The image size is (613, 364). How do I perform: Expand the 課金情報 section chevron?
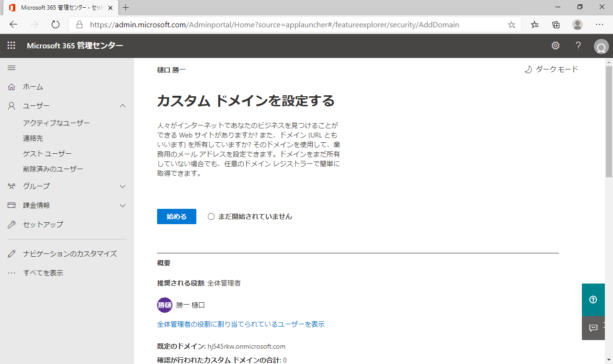pos(123,205)
